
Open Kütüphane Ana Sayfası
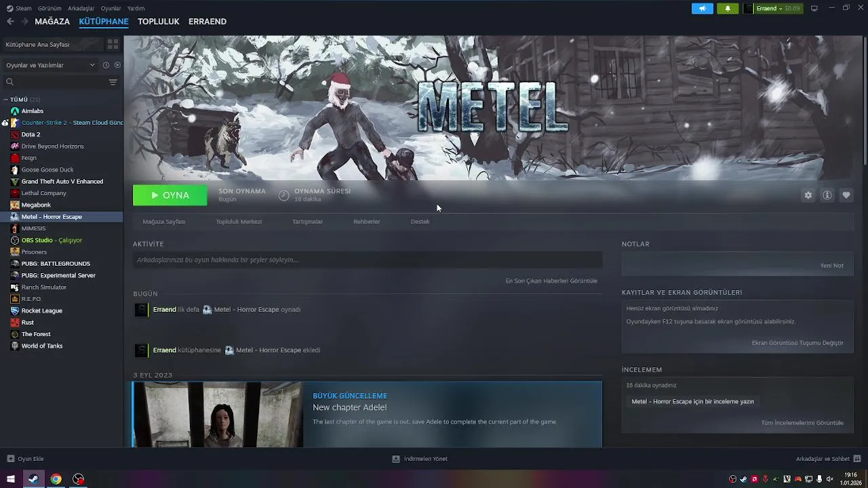pos(52,44)
